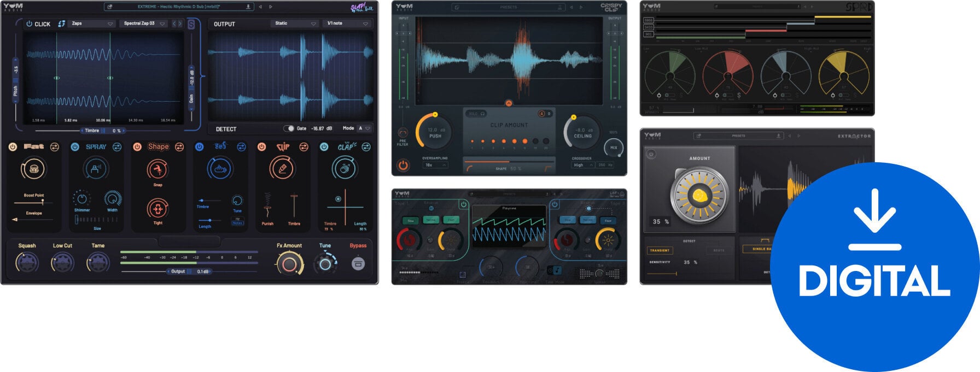This screenshot has height=372, width=980.
Task: Disable the Clip module power
Action: 261,147
